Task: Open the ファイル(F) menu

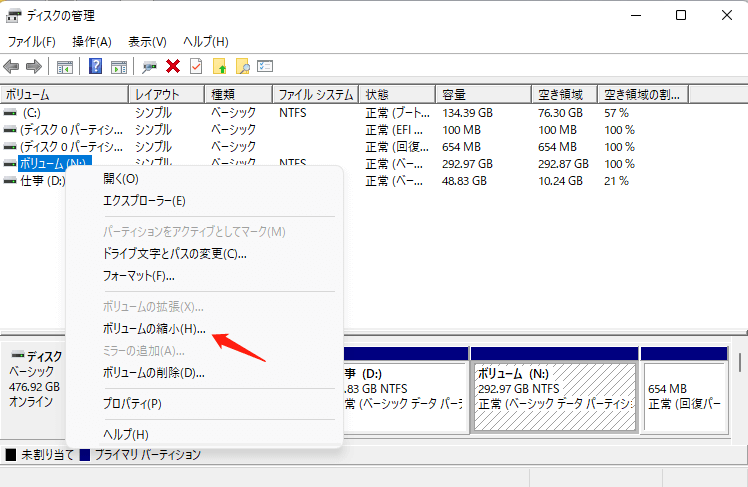Action: (x=31, y=42)
